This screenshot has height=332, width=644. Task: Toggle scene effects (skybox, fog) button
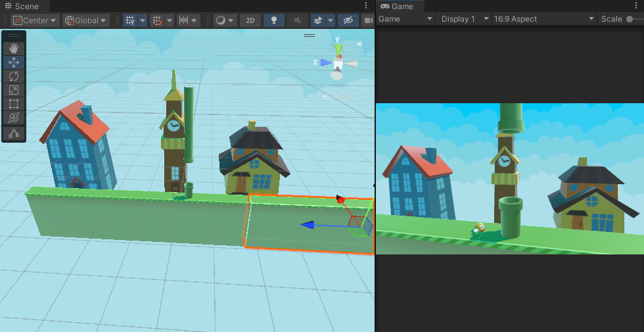click(317, 20)
